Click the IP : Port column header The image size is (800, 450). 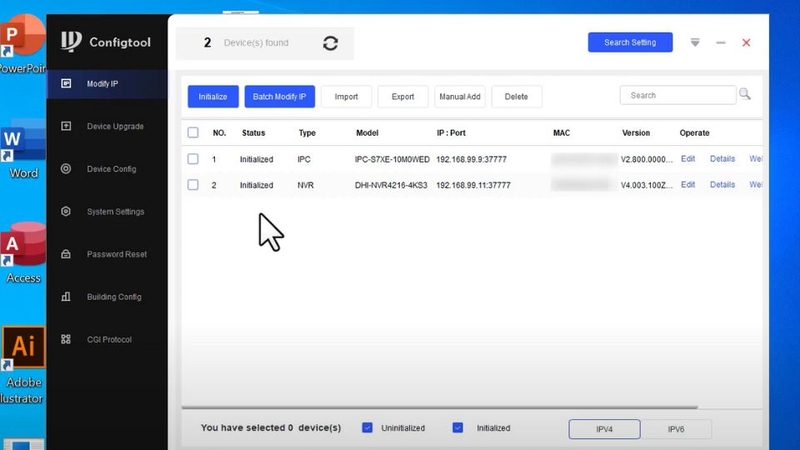pyautogui.click(x=451, y=133)
